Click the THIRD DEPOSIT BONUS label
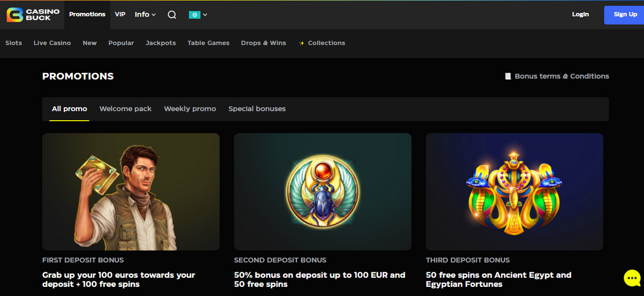The image size is (644, 296). (x=468, y=260)
